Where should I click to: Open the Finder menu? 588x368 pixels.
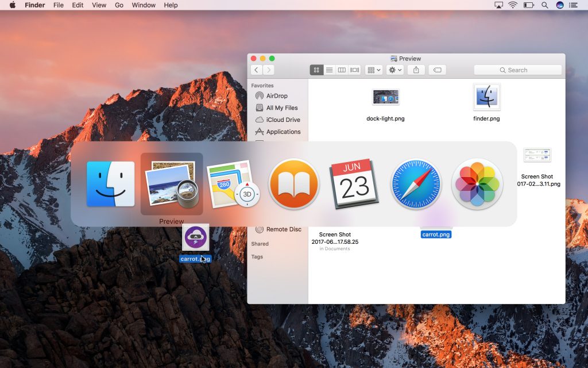pos(35,5)
